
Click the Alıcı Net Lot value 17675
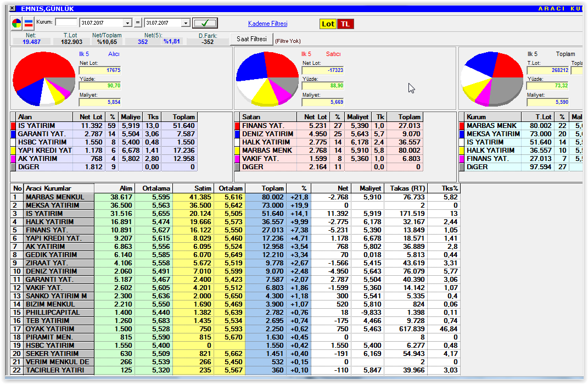pos(100,70)
